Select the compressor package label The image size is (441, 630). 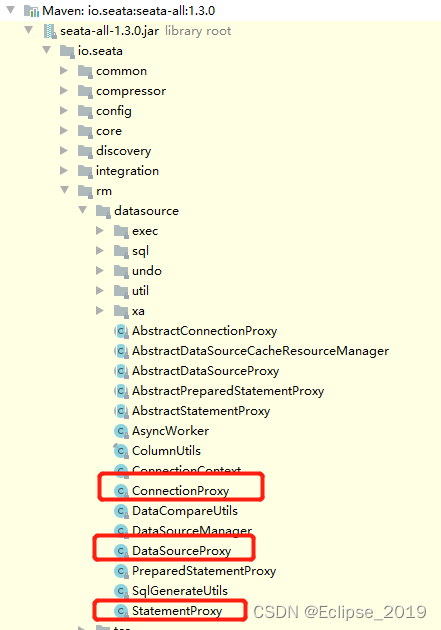[131, 92]
